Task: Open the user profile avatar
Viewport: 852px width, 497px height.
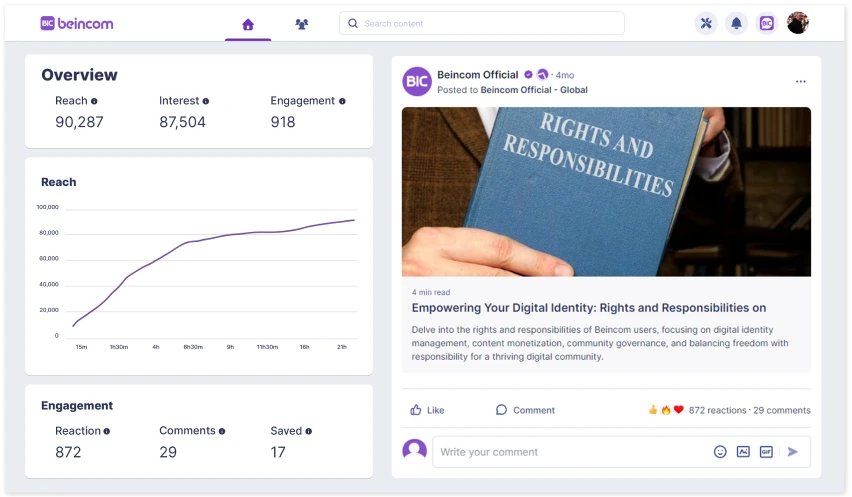Action: [x=798, y=23]
